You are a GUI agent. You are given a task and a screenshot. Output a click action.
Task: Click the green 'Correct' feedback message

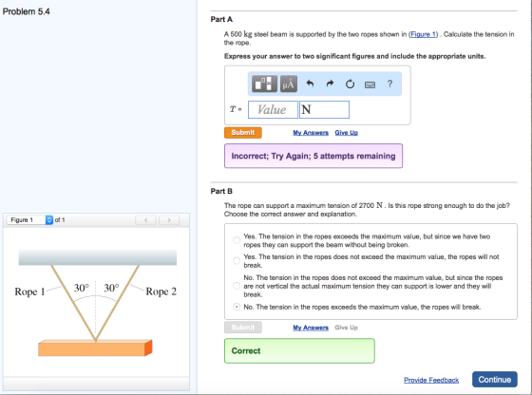click(x=299, y=351)
